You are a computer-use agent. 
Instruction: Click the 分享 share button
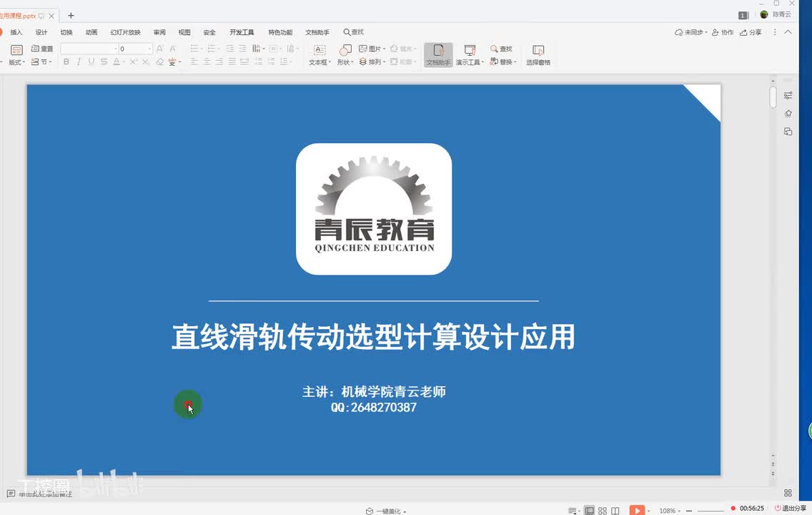pyautogui.click(x=751, y=32)
